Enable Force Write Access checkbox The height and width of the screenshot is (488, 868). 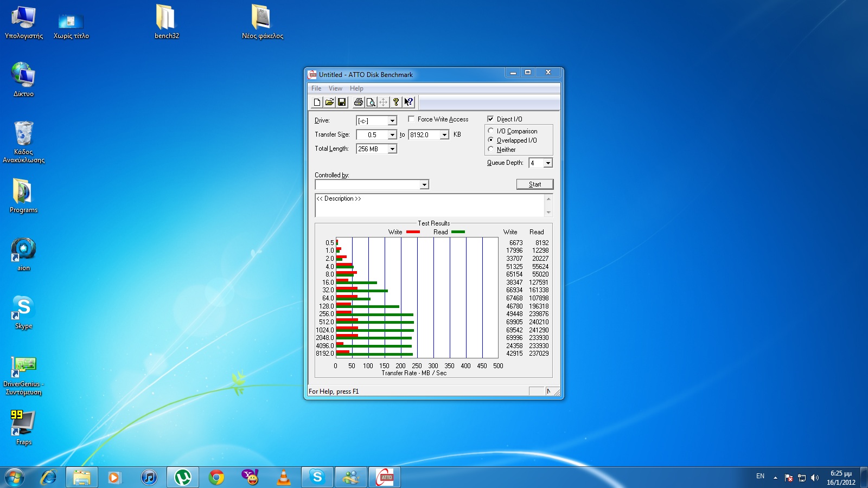point(411,119)
